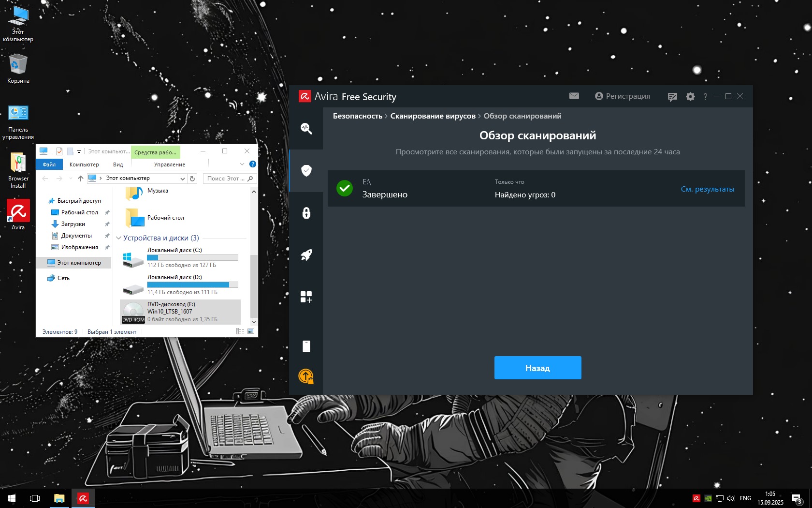Open the Файл tab in Explorer
This screenshot has height=508, width=812.
pyautogui.click(x=49, y=164)
